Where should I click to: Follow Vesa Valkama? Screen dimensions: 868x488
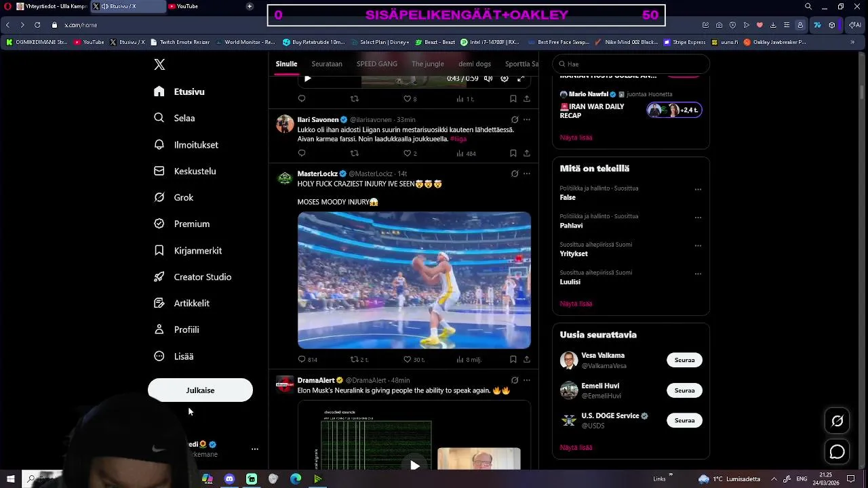pos(684,360)
